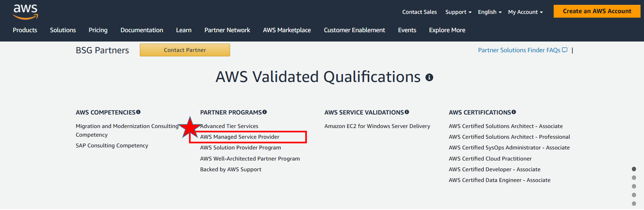644x210 pixels.
Task: Click info icon beside AWS Validated Qualifications
Action: (x=429, y=77)
